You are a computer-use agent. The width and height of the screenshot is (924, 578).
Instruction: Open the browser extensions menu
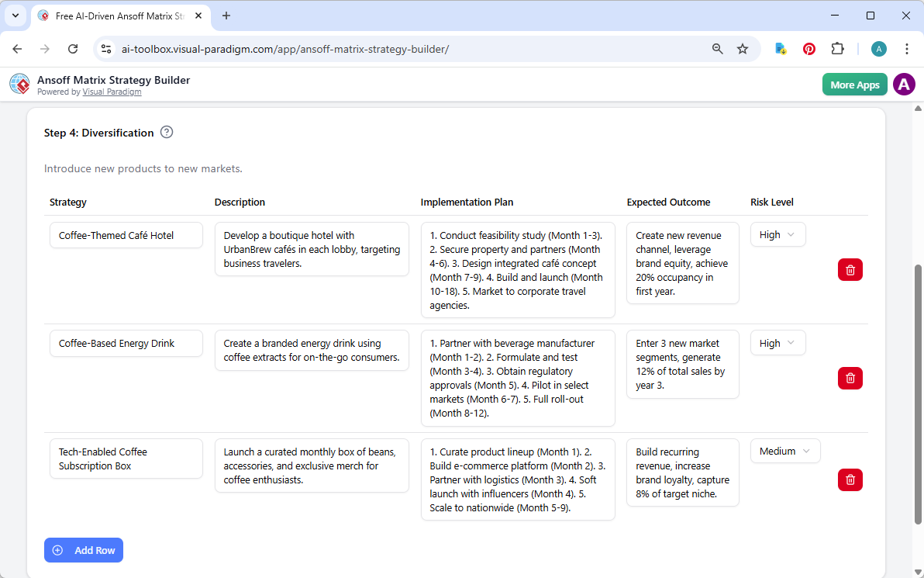[x=838, y=48]
